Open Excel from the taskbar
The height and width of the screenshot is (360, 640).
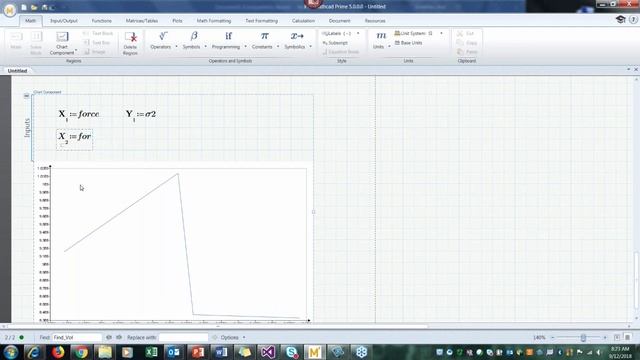(151, 352)
